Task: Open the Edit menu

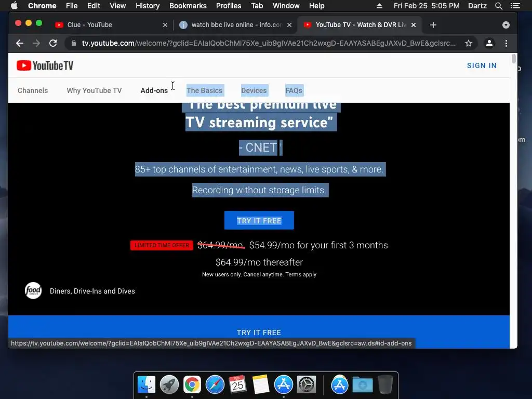Action: [94, 6]
